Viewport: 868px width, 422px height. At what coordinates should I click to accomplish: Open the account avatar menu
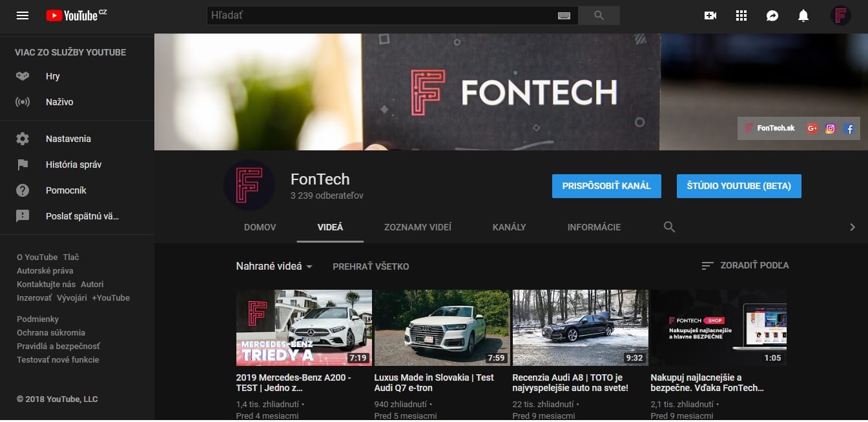point(840,15)
